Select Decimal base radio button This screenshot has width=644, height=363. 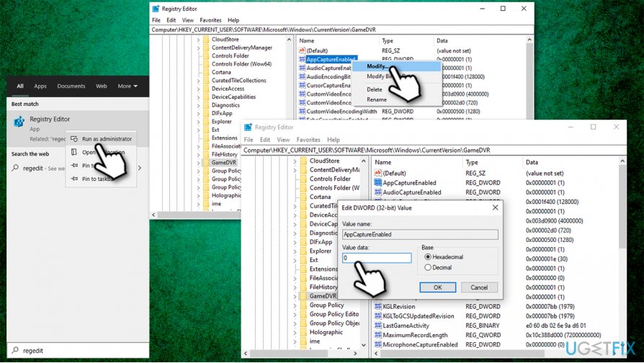428,267
